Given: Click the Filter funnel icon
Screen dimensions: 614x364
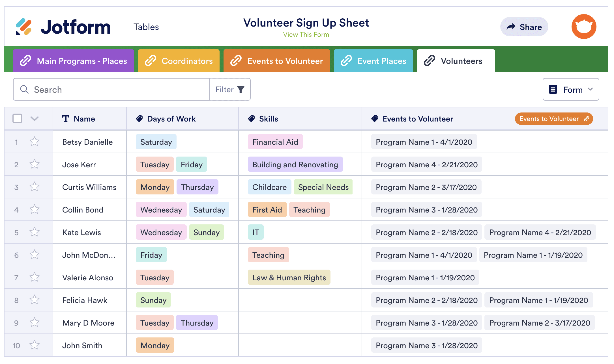Looking at the screenshot, I should coord(241,90).
